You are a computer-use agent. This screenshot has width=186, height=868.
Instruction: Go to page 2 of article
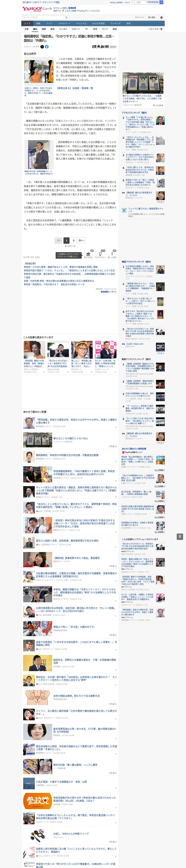(74, 241)
